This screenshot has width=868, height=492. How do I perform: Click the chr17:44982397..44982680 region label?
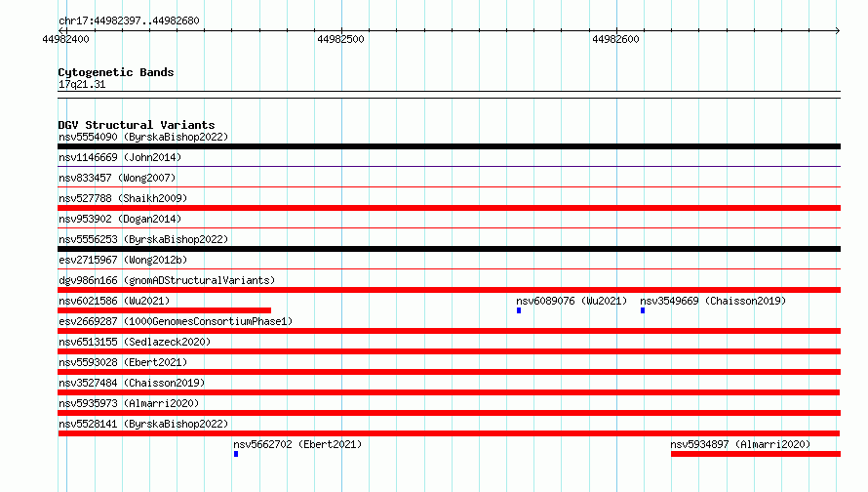[x=129, y=20]
